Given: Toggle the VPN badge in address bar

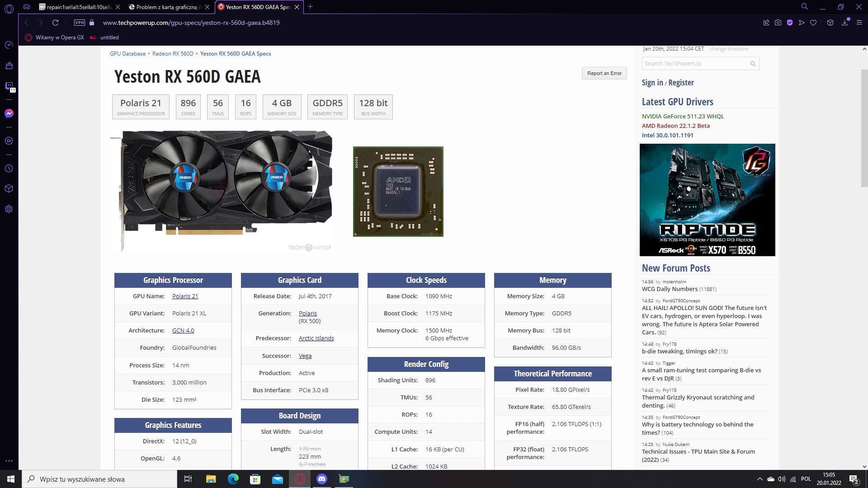Looking at the screenshot, I should pyautogui.click(x=80, y=23).
